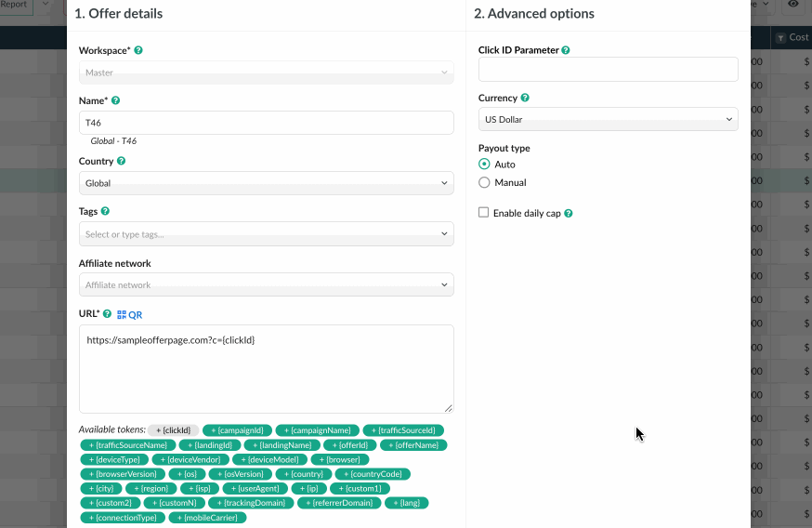Image resolution: width=812 pixels, height=528 pixels.
Task: Click the URL text area resize handle
Action: [x=449, y=408]
